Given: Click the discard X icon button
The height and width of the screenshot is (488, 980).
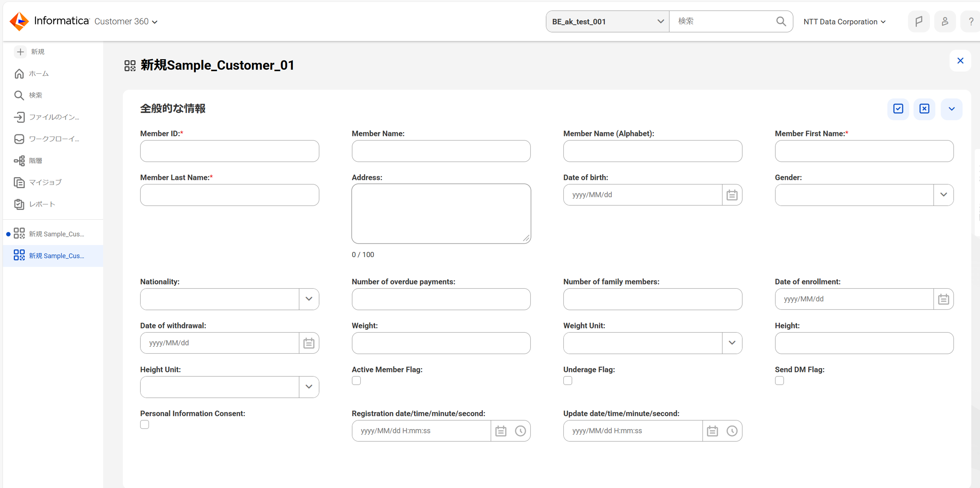Looking at the screenshot, I should click(x=924, y=109).
